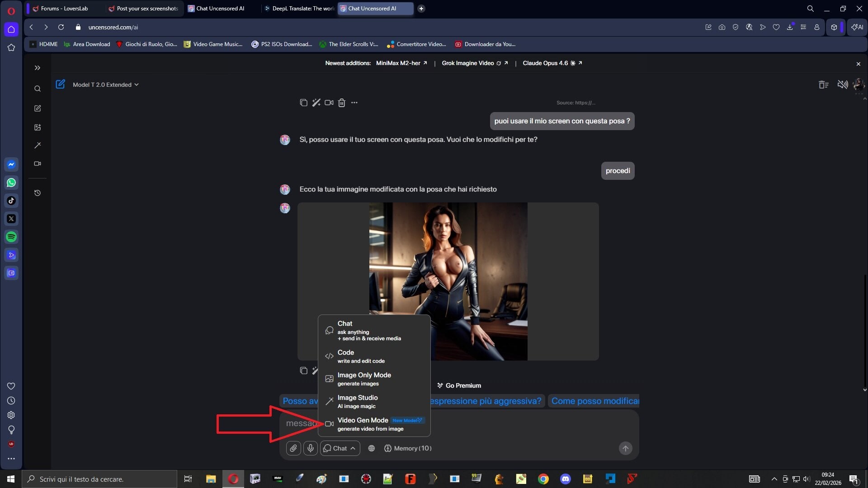
Task: Open Claude Opus 4.6 link
Action: 552,63
